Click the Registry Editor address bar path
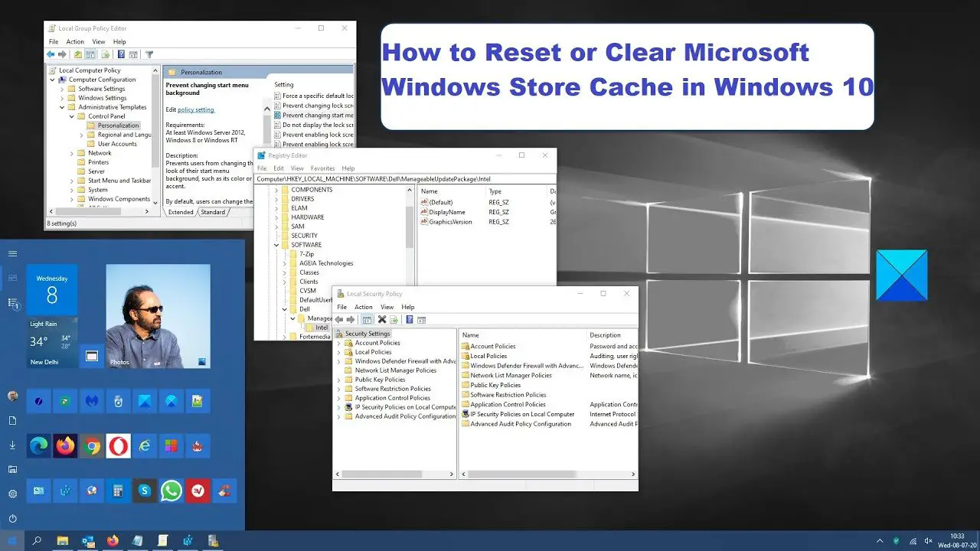Image resolution: width=980 pixels, height=551 pixels. coord(405,178)
